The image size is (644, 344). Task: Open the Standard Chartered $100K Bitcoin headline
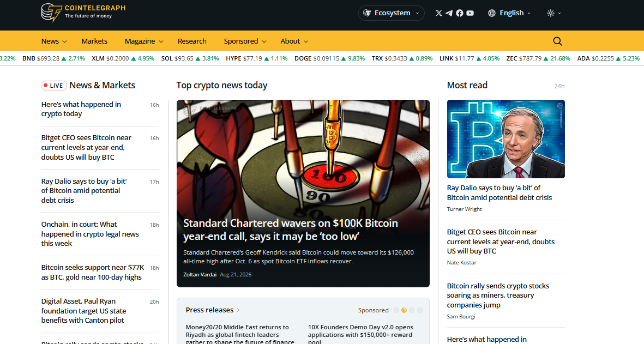[291, 230]
